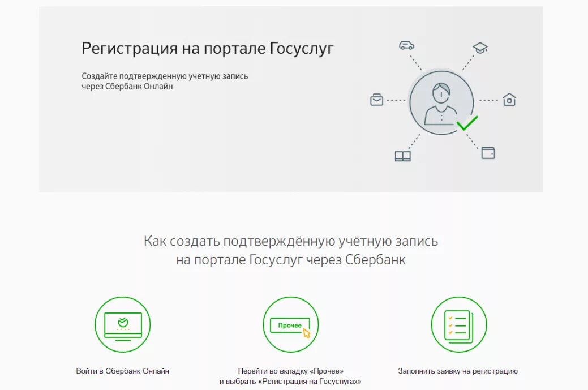Screen dimensions: 588x390
Task: Click the green checkmark on the avatar
Action: pyautogui.click(x=467, y=123)
